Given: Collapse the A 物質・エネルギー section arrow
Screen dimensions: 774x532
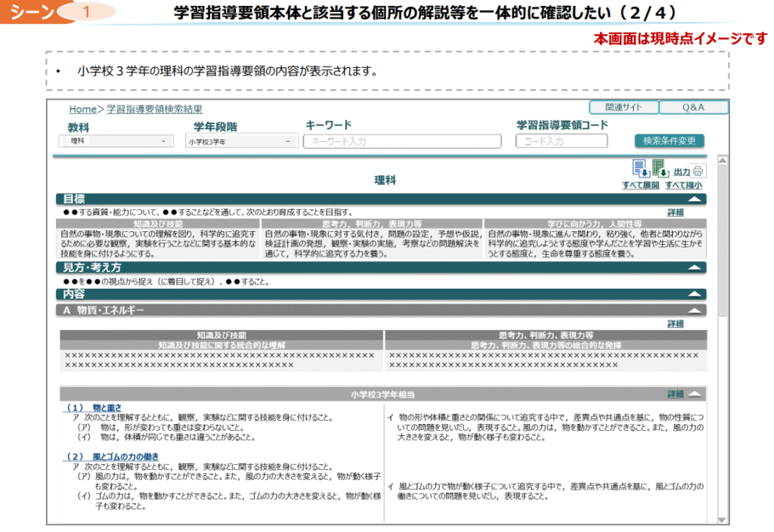Looking at the screenshot, I should click(695, 310).
